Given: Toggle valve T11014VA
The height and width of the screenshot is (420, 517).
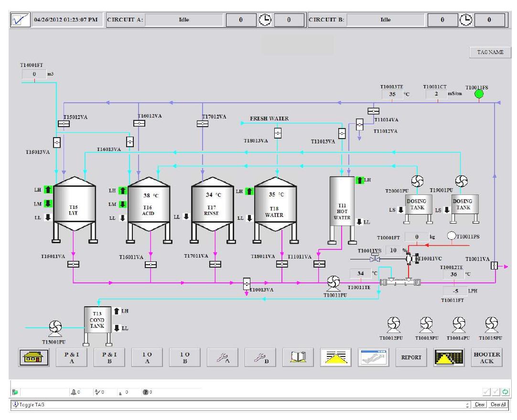Looking at the screenshot, I should tap(373, 111).
